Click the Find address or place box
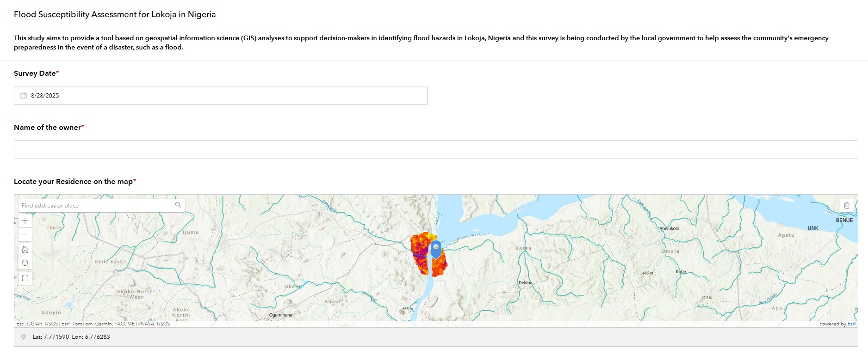The image size is (868, 355). tap(95, 205)
